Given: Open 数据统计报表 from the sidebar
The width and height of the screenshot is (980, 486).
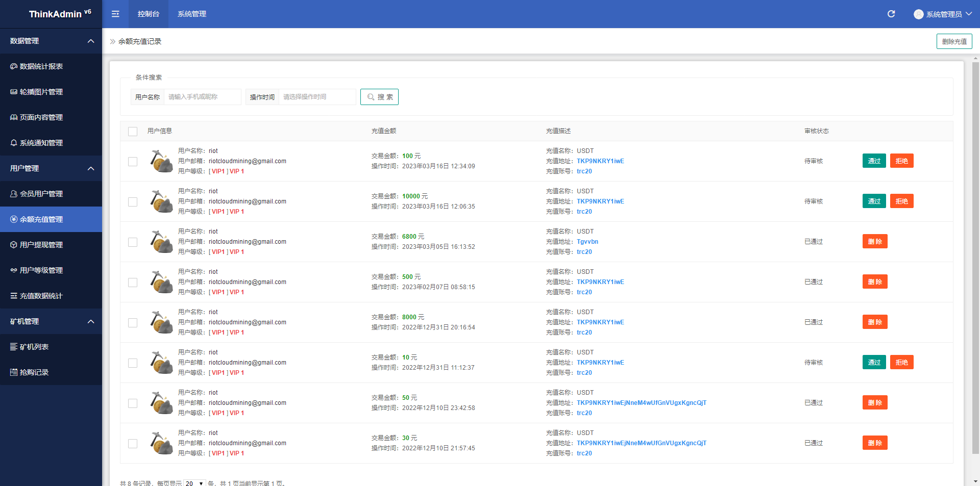Looking at the screenshot, I should 41,66.
